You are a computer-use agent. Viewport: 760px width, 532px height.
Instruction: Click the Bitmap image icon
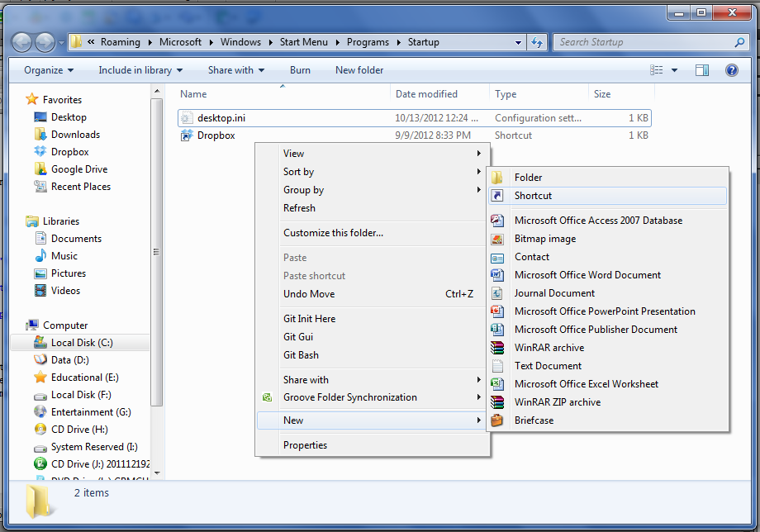(x=496, y=239)
